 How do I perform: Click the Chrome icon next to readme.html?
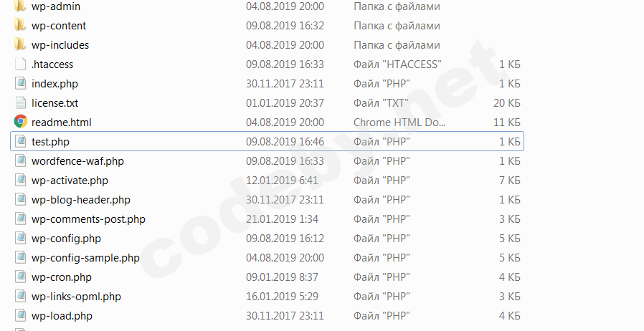coord(20,122)
